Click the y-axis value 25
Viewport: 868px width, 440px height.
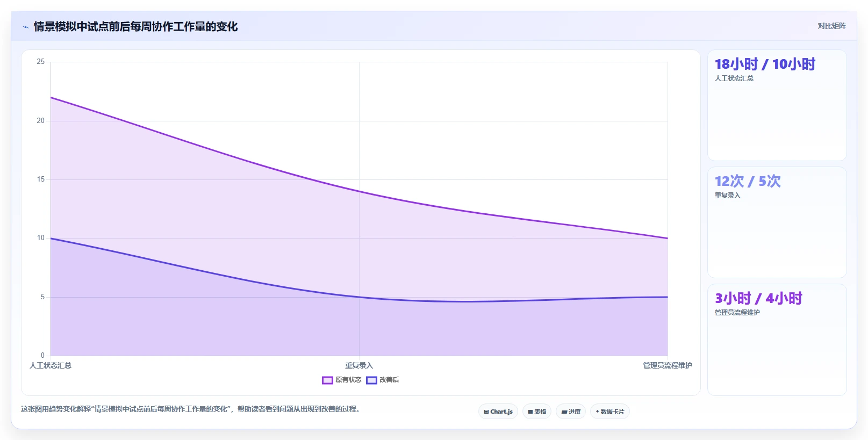pyautogui.click(x=41, y=62)
